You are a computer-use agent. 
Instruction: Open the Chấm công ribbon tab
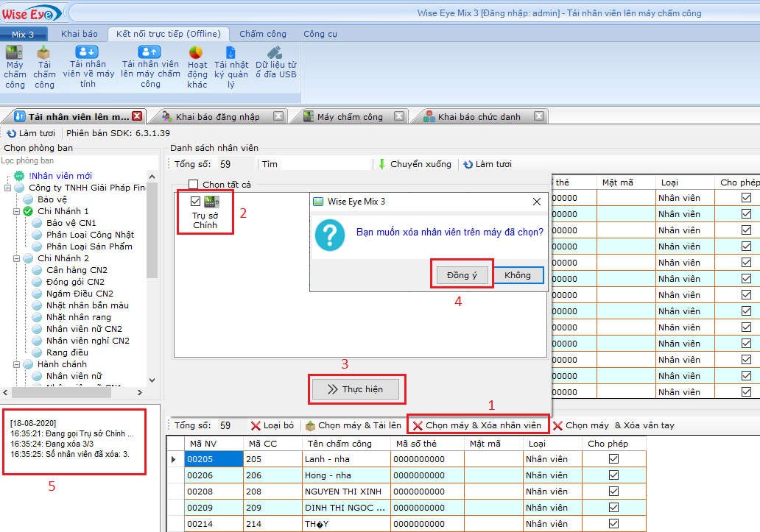tap(262, 34)
